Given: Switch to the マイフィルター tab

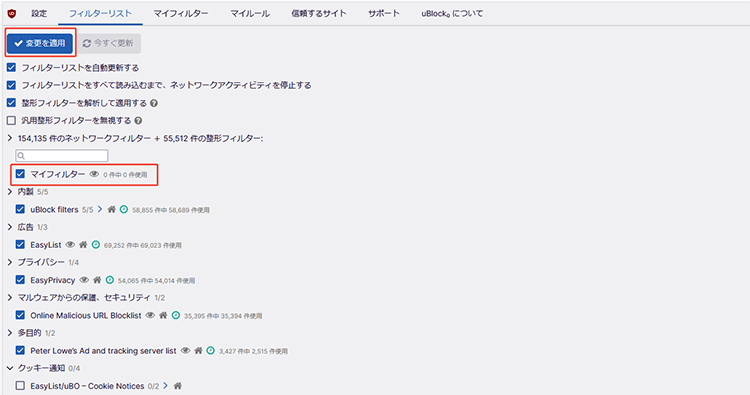Looking at the screenshot, I should tap(181, 14).
